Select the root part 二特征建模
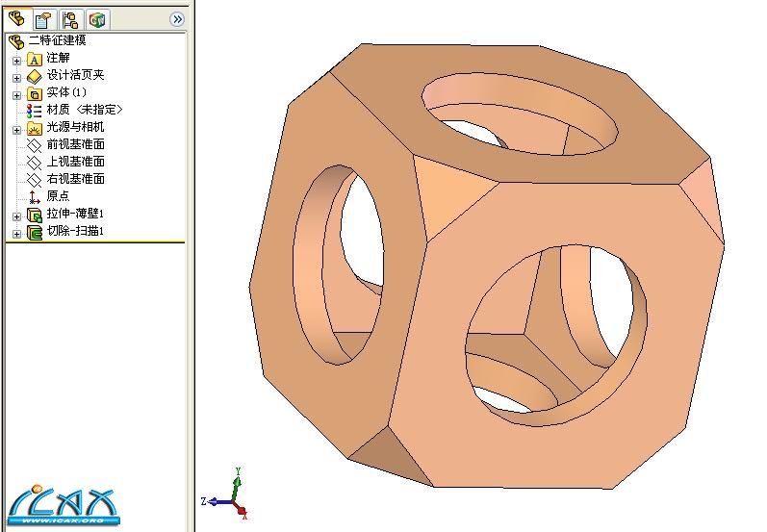This screenshot has height=532, width=767. (x=57, y=40)
